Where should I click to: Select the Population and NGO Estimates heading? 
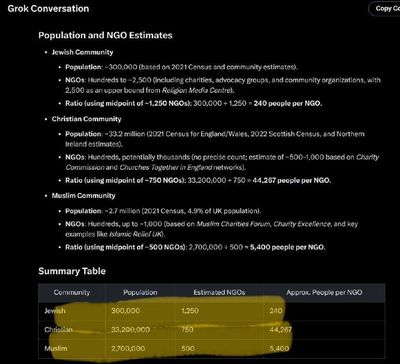pyautogui.click(x=105, y=35)
